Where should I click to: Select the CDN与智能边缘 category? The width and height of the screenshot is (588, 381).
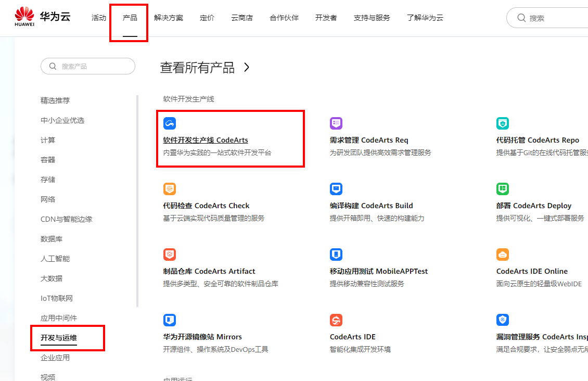click(67, 219)
